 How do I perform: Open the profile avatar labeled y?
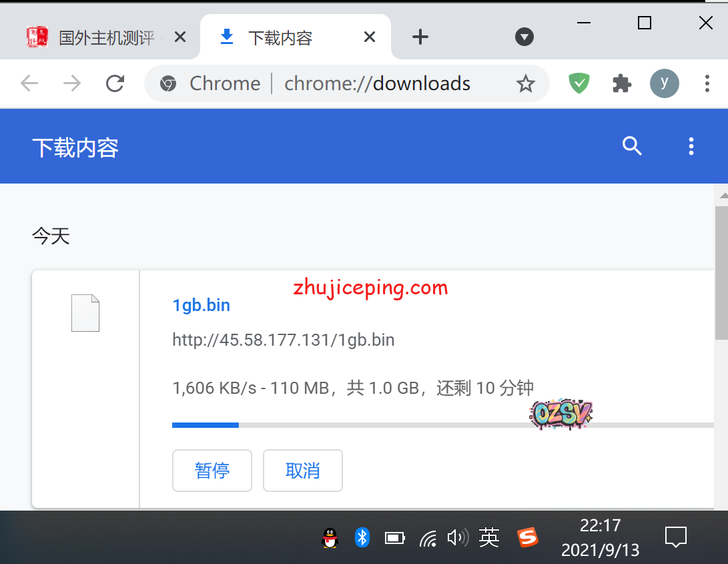tap(664, 83)
